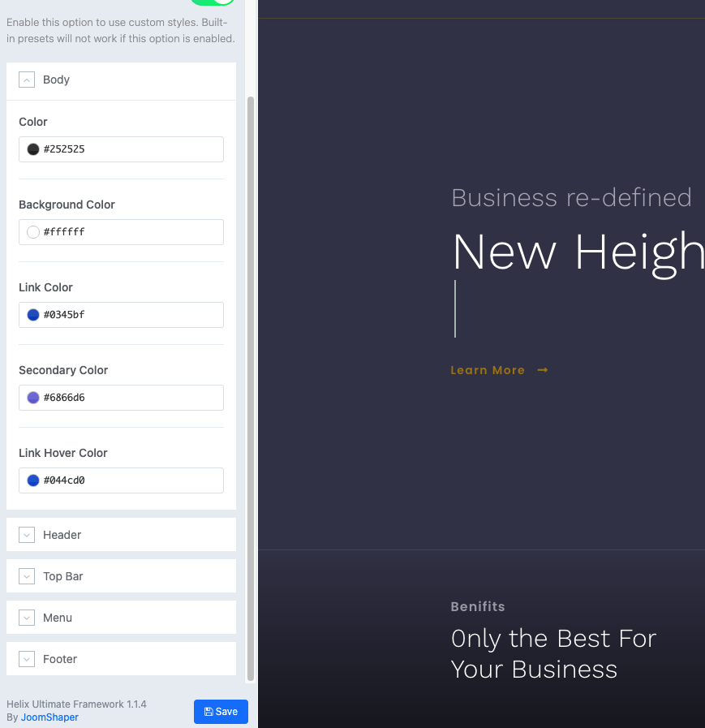The width and height of the screenshot is (705, 728).
Task: Open the Secondary Color swatch
Action: click(33, 398)
